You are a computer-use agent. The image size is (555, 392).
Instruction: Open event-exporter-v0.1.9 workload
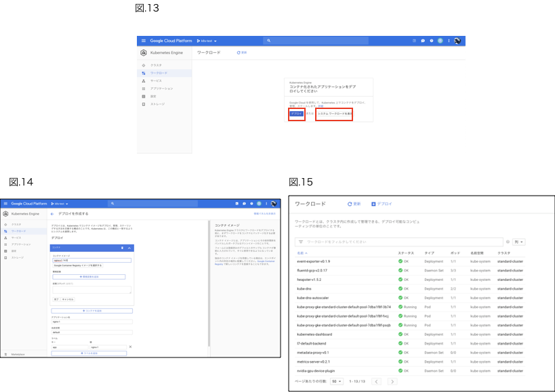click(314, 261)
